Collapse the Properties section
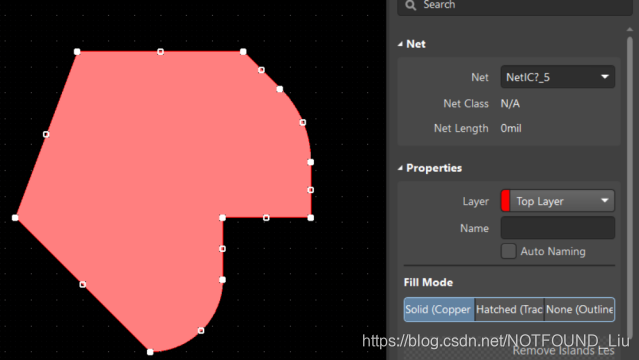The image size is (639, 360). pyautogui.click(x=400, y=168)
